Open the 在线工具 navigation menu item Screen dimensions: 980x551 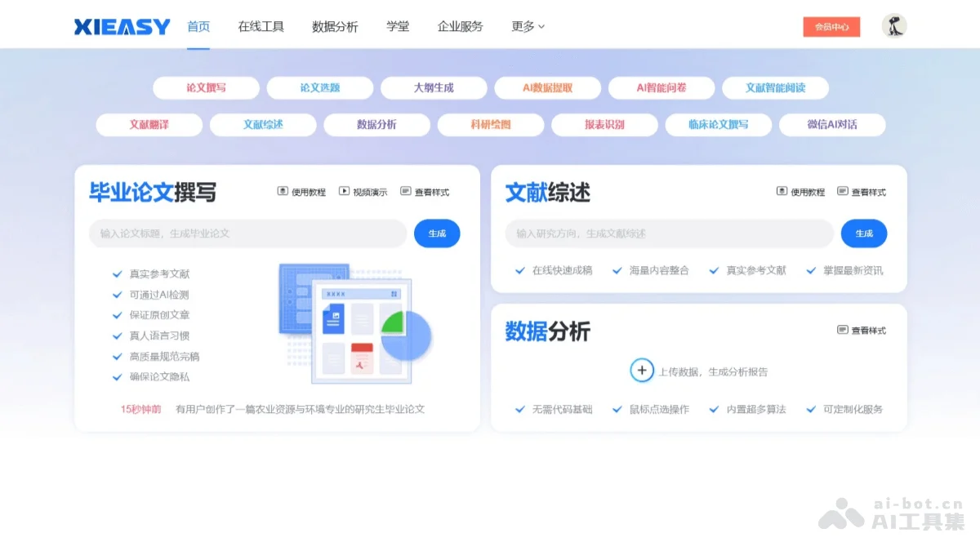tap(260, 26)
